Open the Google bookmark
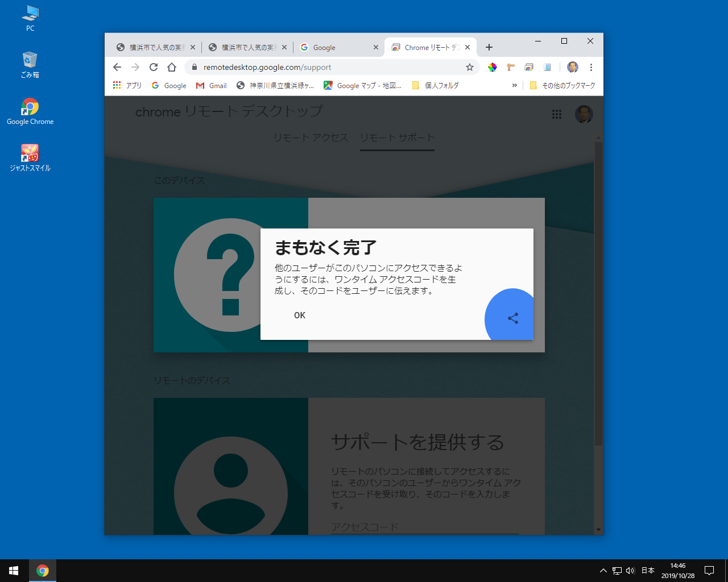Viewport: 728px width, 582px height. [169, 85]
